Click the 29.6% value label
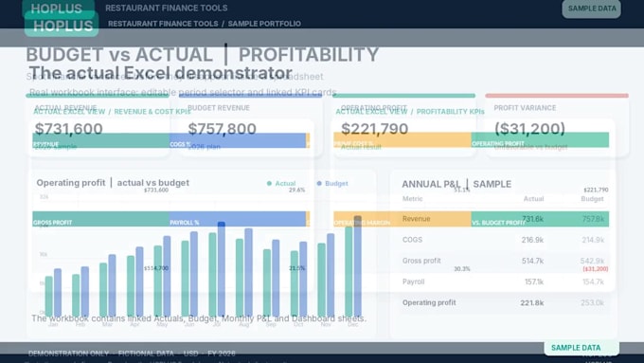644x363 pixels. pyautogui.click(x=297, y=190)
